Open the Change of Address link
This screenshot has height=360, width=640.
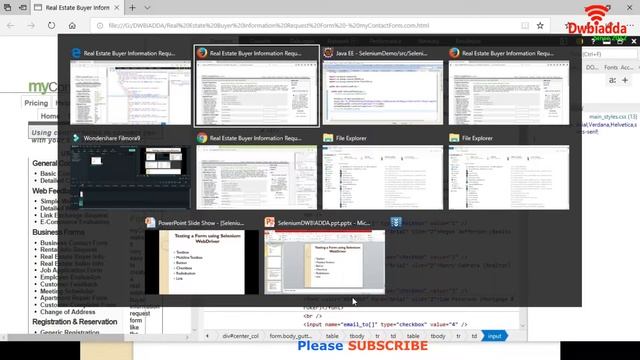(x=67, y=312)
